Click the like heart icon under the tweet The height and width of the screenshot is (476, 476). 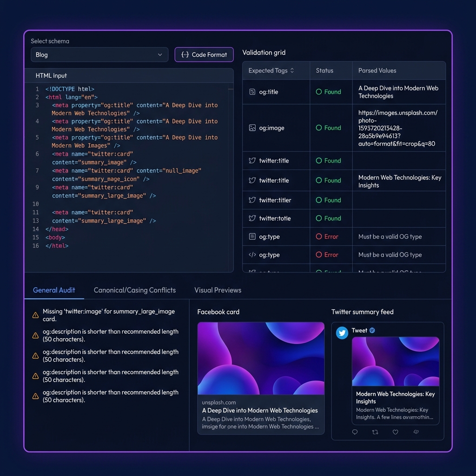pos(395,432)
